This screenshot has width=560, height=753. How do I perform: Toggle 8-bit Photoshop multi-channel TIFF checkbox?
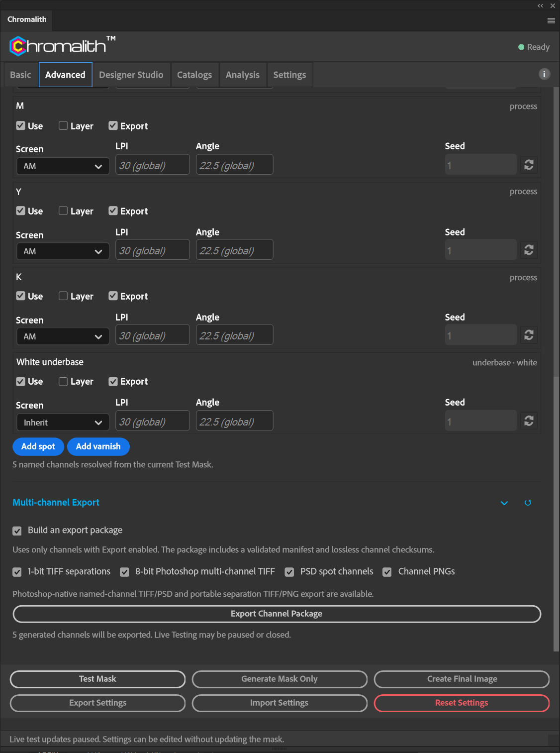click(124, 572)
